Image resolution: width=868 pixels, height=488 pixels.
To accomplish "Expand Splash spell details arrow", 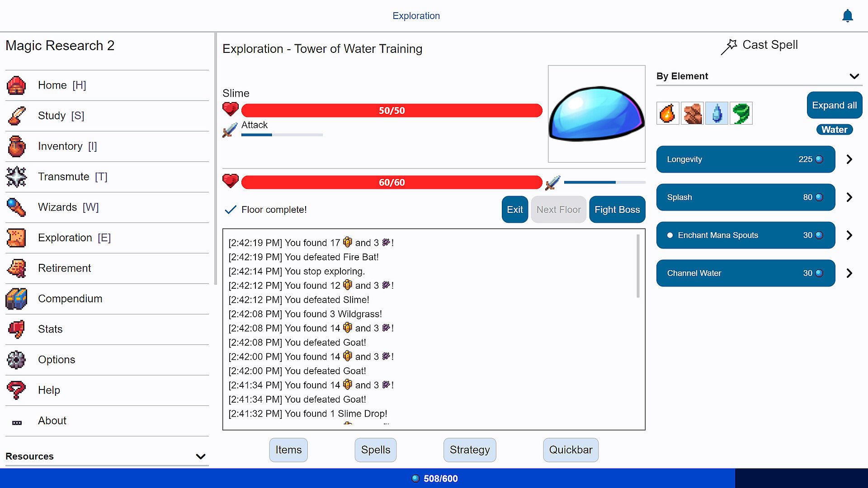I will coord(849,197).
